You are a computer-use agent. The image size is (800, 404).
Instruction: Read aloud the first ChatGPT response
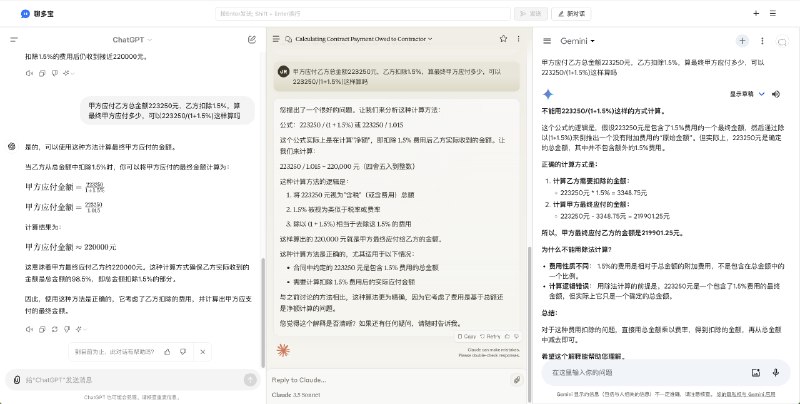29,73
